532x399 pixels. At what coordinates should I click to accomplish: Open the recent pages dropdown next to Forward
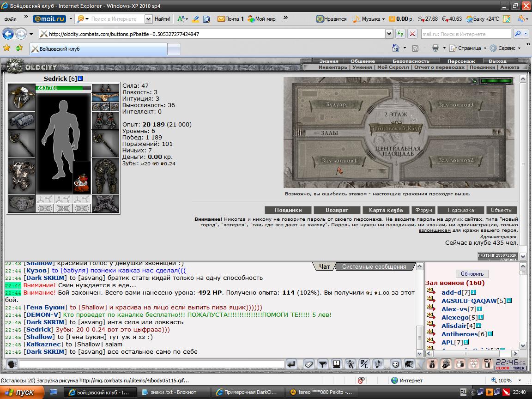point(31,34)
